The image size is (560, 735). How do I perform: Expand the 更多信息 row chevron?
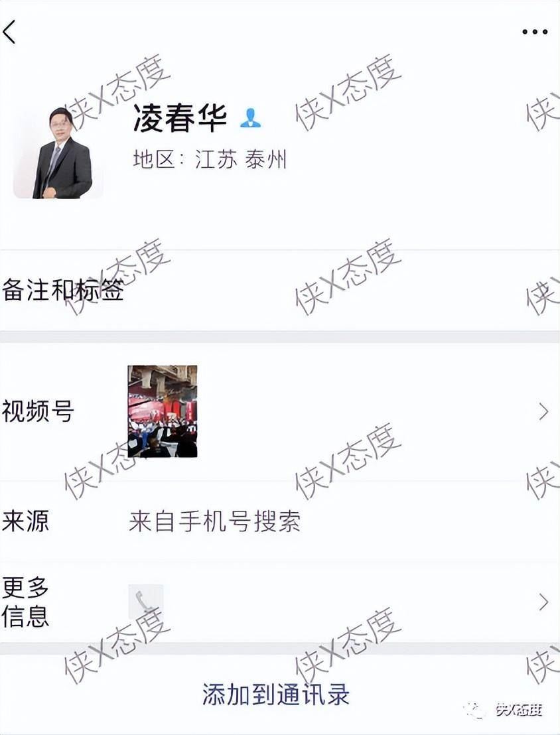(543, 602)
